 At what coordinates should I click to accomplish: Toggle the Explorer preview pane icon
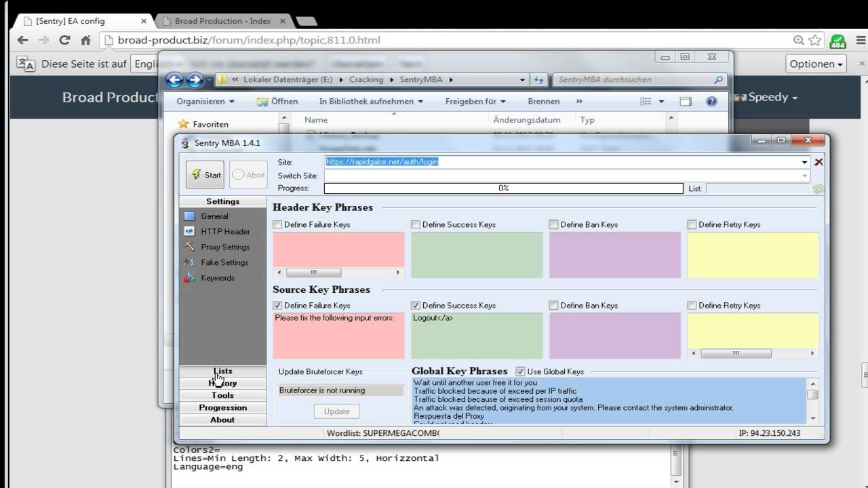686,101
